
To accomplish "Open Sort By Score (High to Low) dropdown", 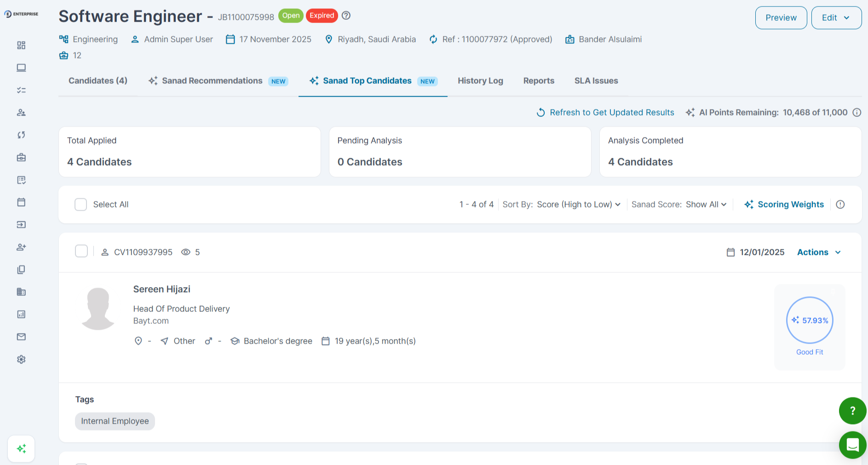I will tap(578, 205).
